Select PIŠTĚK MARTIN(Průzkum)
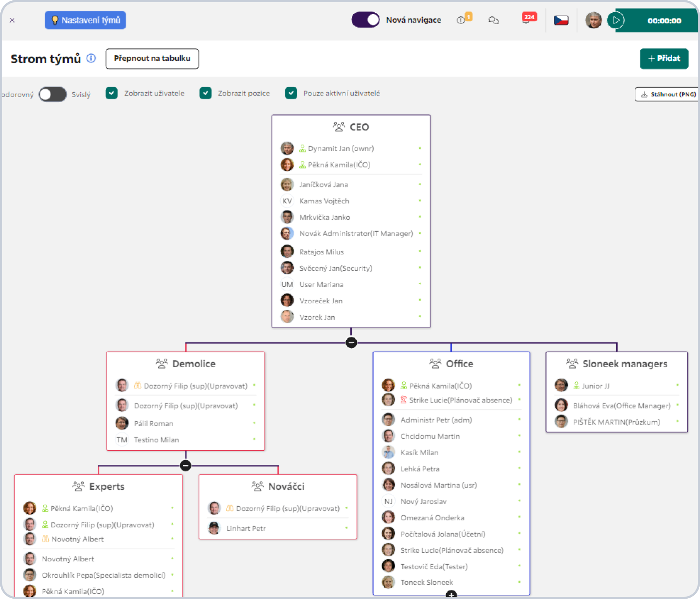 tap(617, 422)
